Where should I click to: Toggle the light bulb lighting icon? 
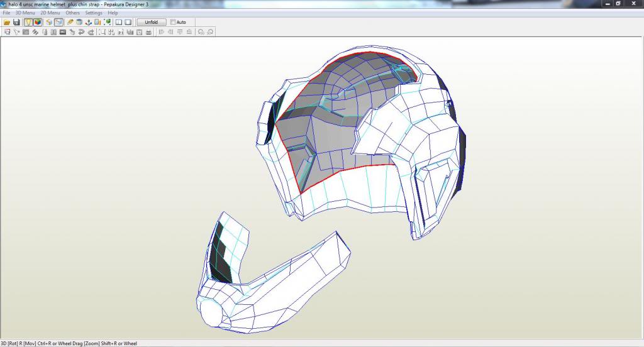pyautogui.click(x=28, y=22)
